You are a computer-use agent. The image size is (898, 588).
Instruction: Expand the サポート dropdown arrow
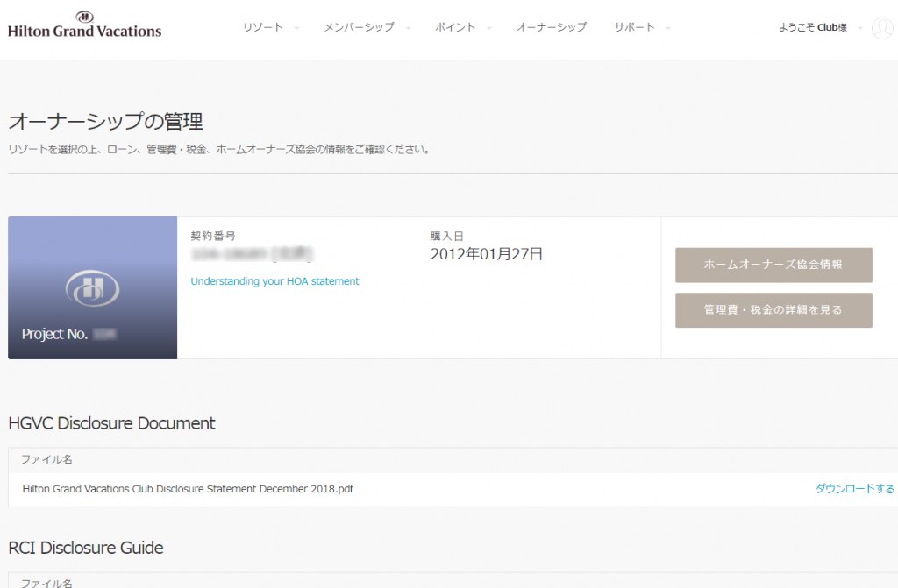[x=667, y=28]
